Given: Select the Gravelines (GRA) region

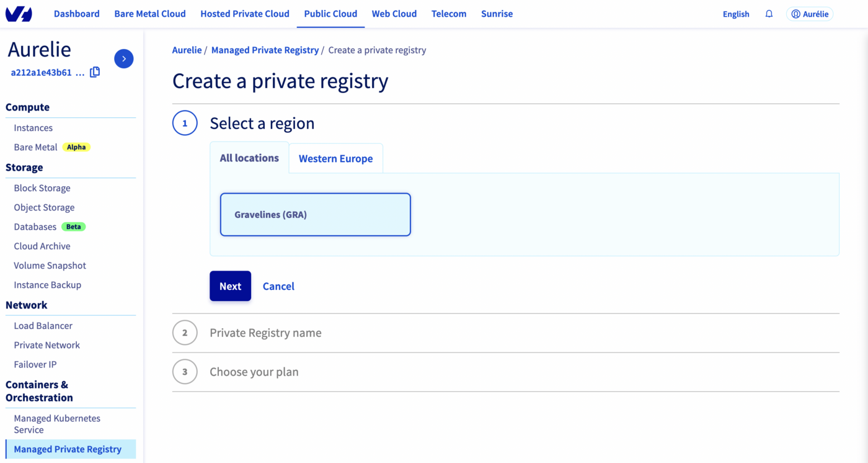Looking at the screenshot, I should [x=315, y=214].
